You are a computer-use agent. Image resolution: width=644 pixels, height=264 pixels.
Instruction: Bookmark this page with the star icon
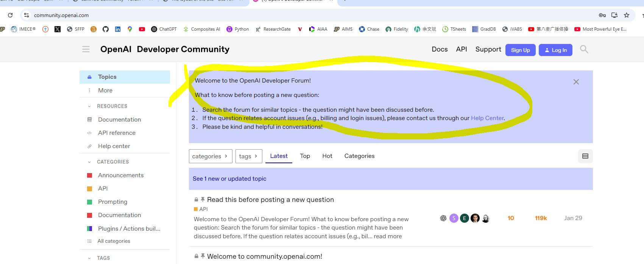click(627, 15)
